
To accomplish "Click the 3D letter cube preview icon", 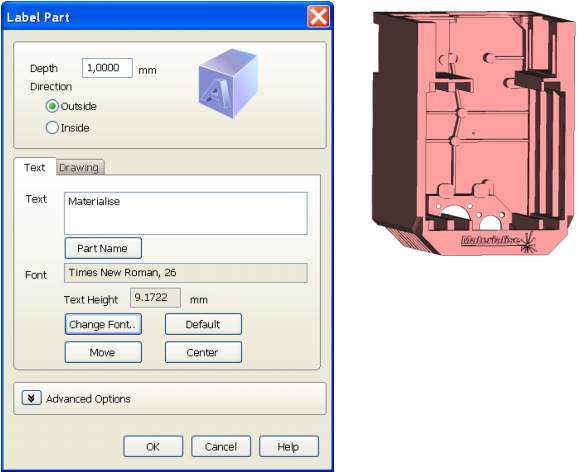I will coord(228,84).
